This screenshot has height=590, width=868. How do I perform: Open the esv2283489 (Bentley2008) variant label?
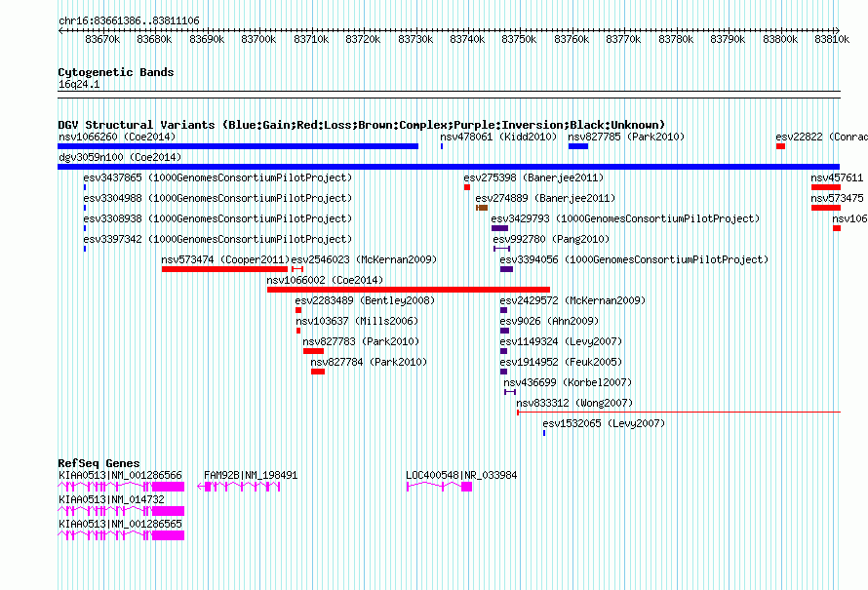[x=365, y=300]
